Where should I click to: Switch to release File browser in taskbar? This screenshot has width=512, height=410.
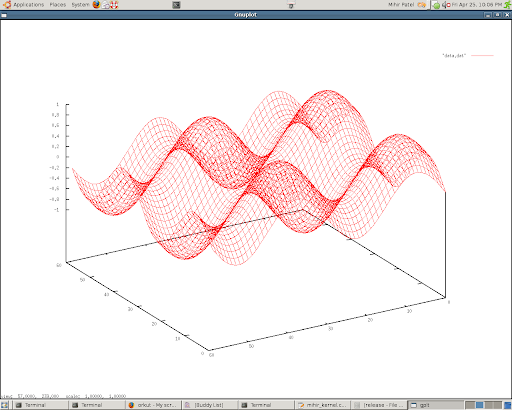pyautogui.click(x=379, y=405)
